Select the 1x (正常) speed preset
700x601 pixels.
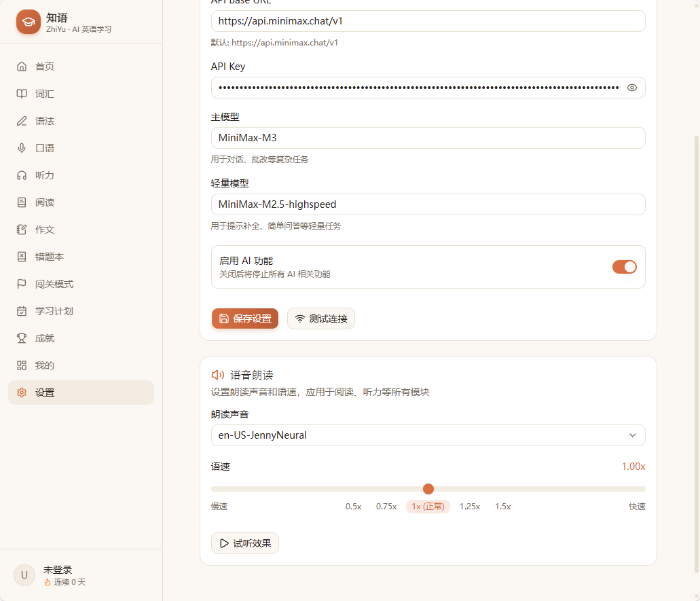[x=428, y=507]
